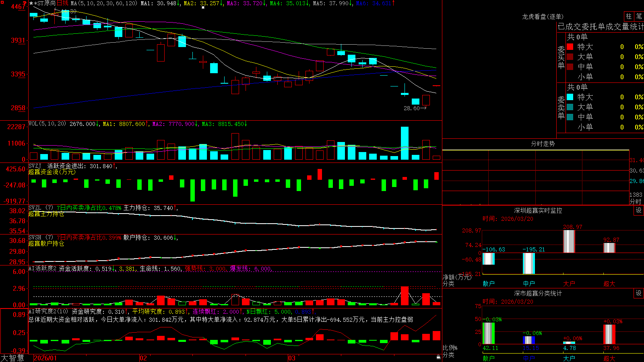Click the 7日内买卖净占比0.478% label
The image size is (644, 362).
tap(89, 208)
